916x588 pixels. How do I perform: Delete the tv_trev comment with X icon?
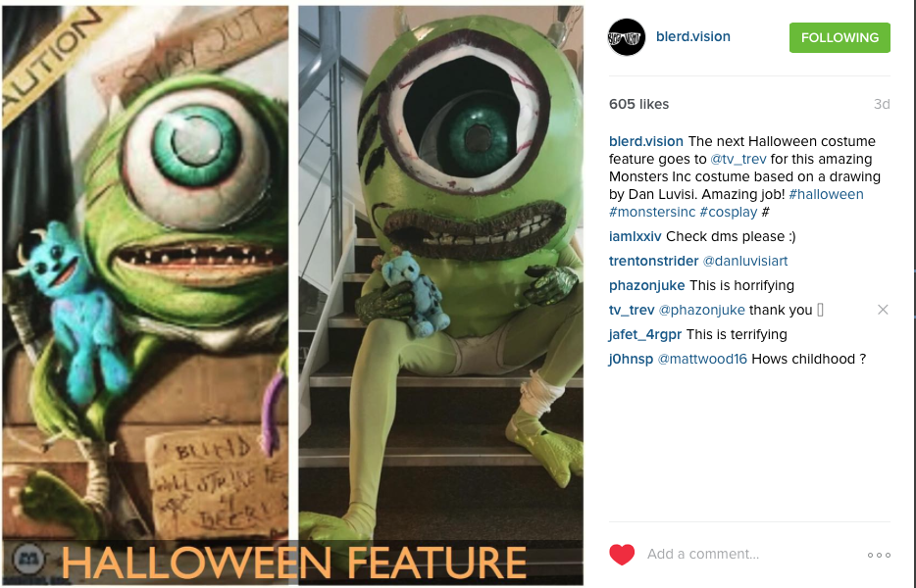click(883, 310)
